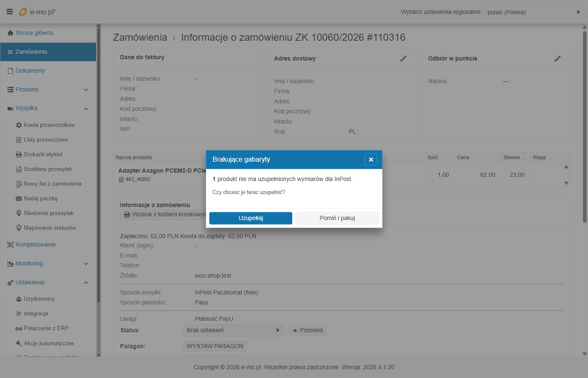Image resolution: width=588 pixels, height=378 pixels.
Task: Open Nadaj paczkę page
Action: (40, 199)
